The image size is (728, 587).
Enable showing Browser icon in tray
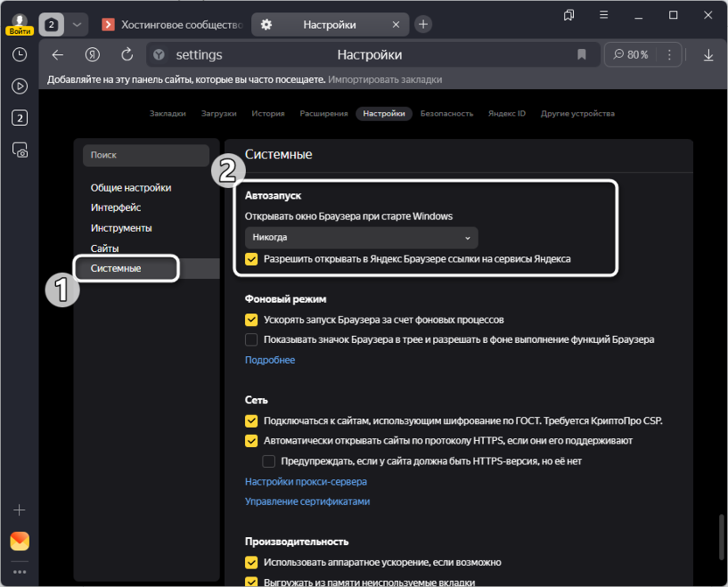click(252, 339)
